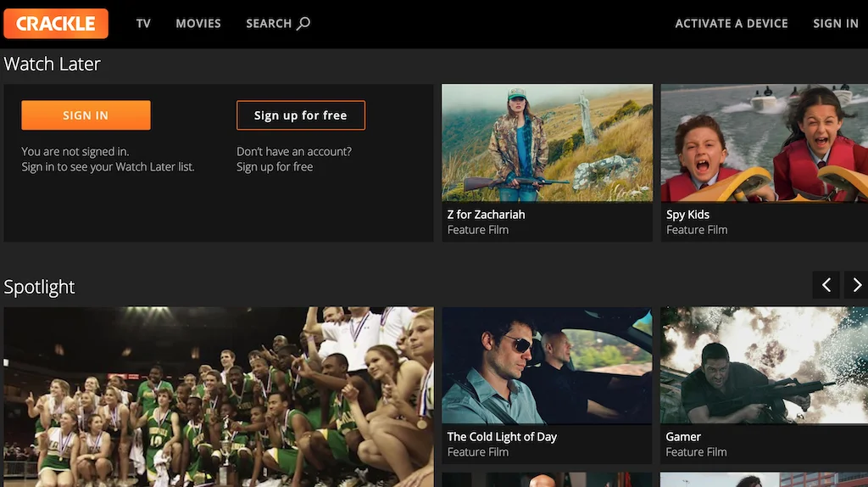Click The Cold Light of Day title
868x487 pixels.
click(x=502, y=437)
